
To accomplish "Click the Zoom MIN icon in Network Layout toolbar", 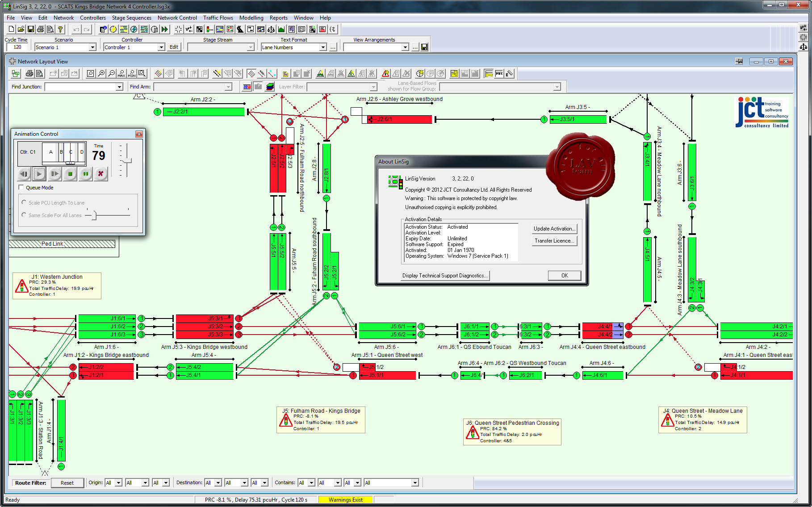I will coord(132,73).
